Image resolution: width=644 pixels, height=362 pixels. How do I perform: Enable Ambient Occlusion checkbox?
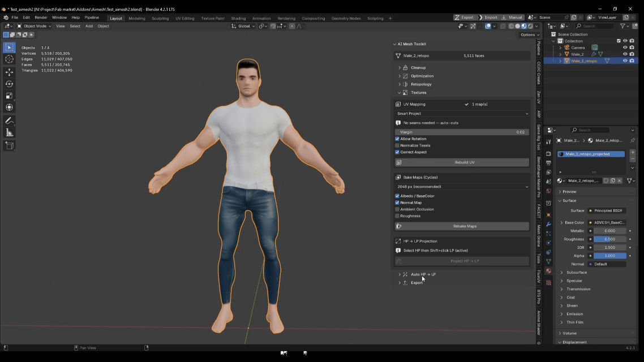[397, 209]
